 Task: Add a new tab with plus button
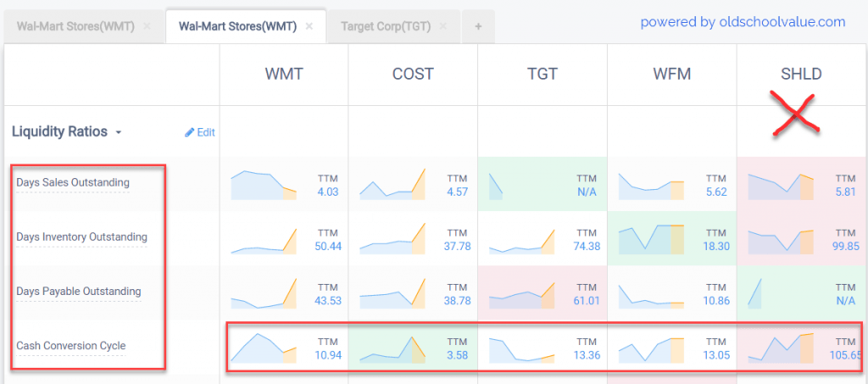click(478, 26)
